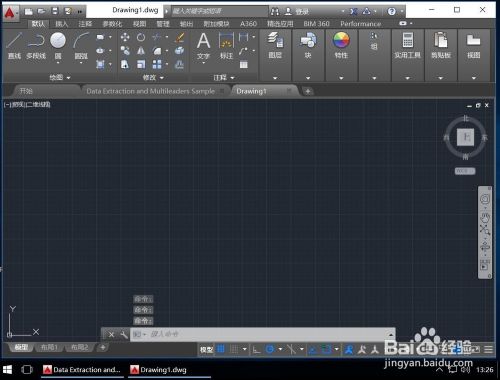
Task: Toggle model space (模型) status button
Action: point(206,349)
